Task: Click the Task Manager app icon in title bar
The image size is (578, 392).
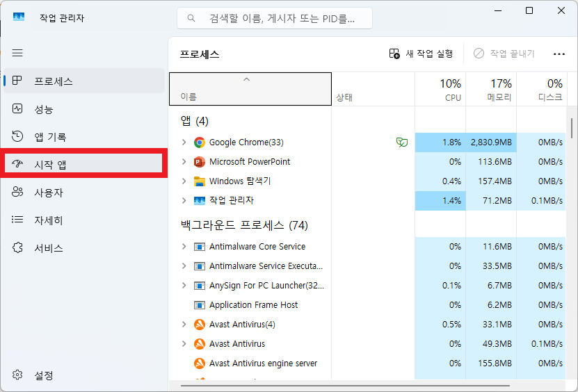Action: coord(18,17)
